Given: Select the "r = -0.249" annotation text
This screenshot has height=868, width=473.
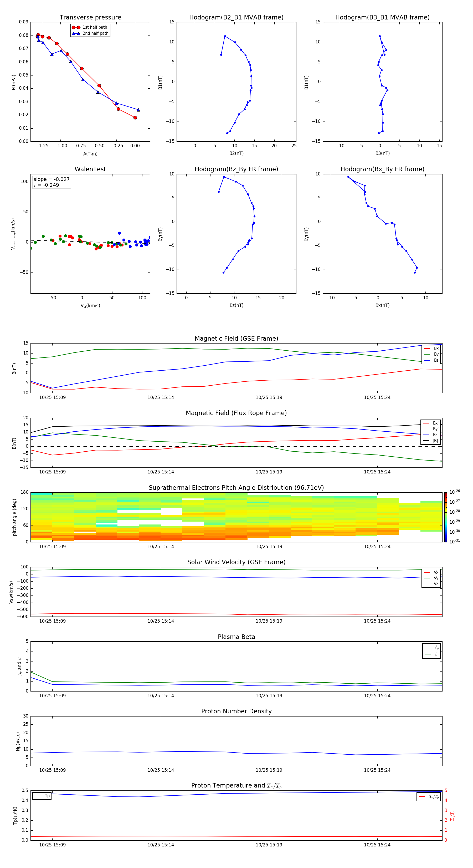Looking at the screenshot, I should click(x=47, y=185).
